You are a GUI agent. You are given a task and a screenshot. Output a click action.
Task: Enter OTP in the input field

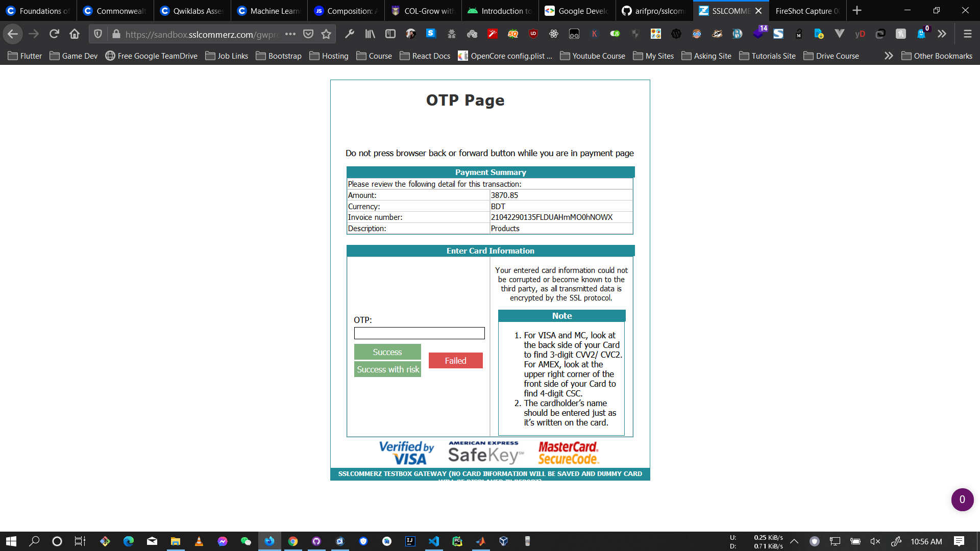(420, 333)
